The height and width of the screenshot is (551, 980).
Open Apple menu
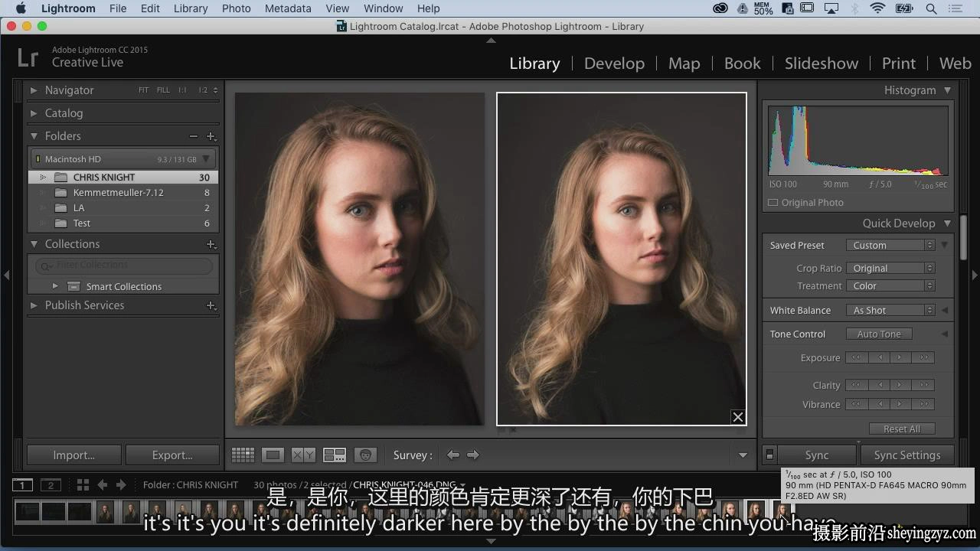[x=21, y=8]
